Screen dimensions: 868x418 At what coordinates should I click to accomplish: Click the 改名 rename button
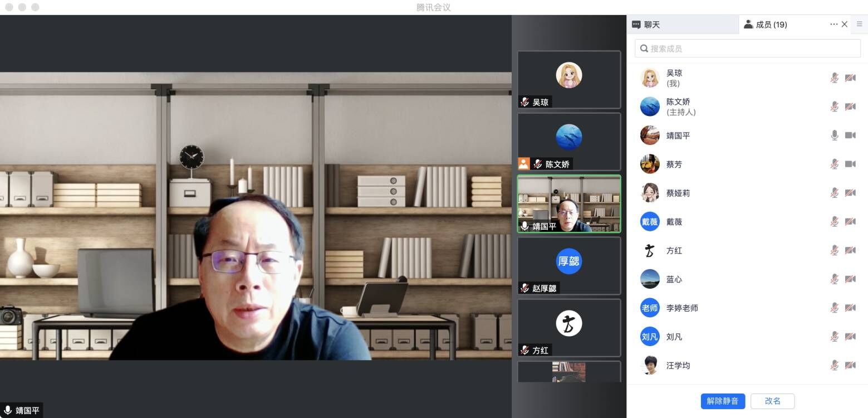click(x=772, y=401)
